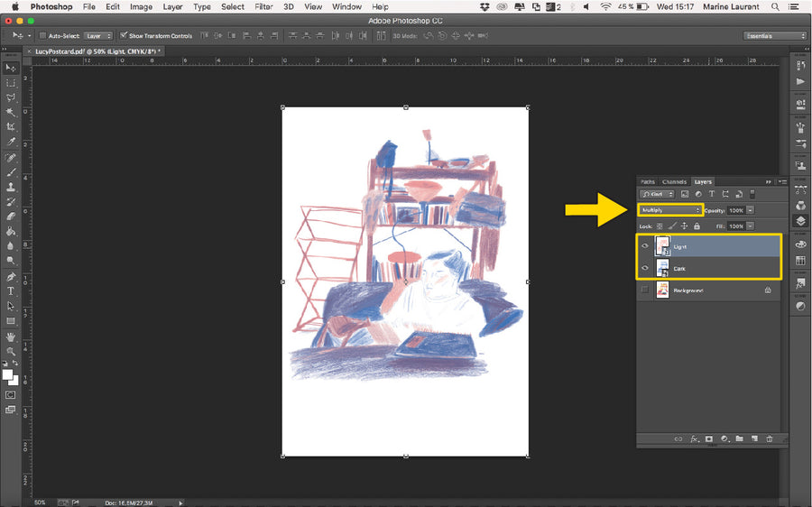Switch to the Paths tab

647,181
